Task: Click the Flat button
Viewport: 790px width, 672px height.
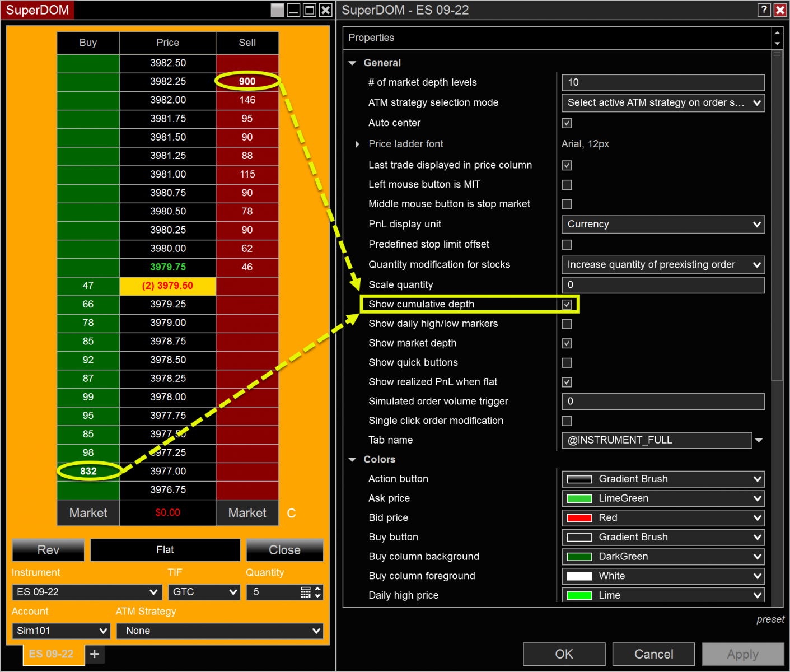Action: [x=165, y=550]
